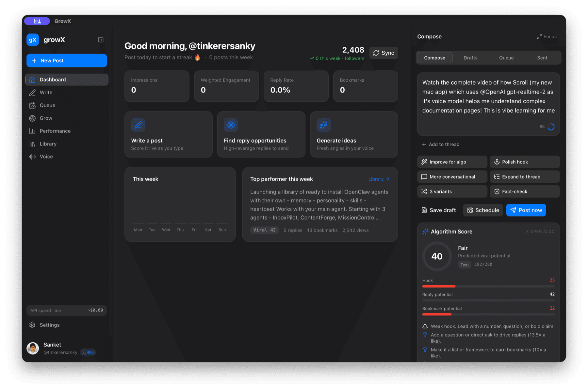Open the Dashboard section
The image size is (588, 391).
coord(67,79)
